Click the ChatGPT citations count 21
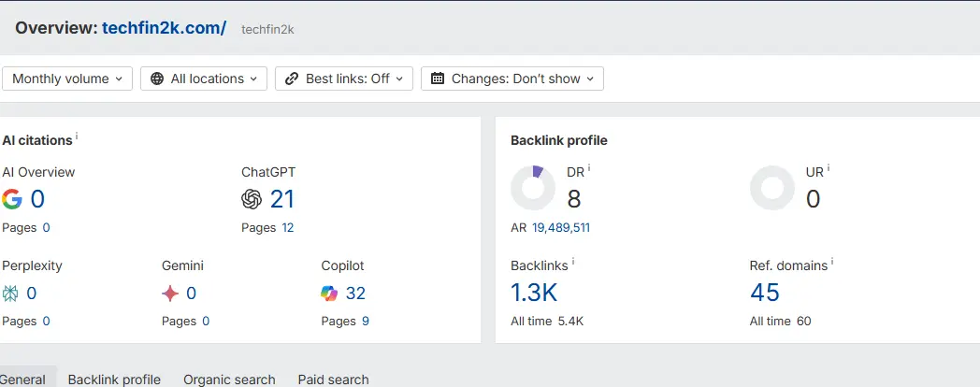Viewport: 980px width, 387px height. [x=281, y=199]
